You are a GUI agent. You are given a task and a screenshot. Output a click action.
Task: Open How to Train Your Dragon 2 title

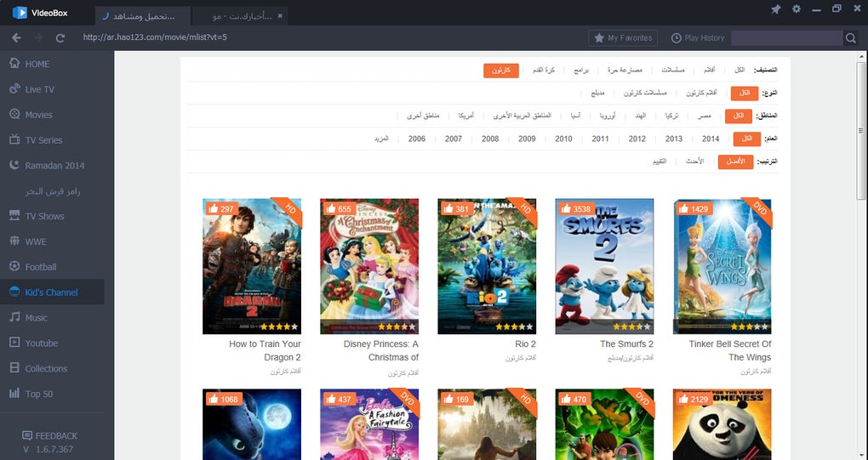tap(266, 350)
